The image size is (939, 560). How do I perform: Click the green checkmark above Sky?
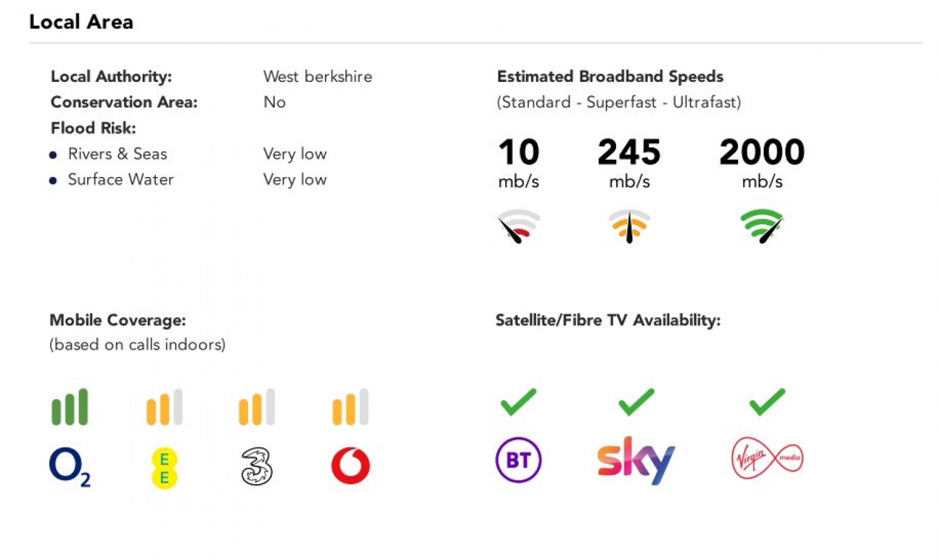coord(636,402)
